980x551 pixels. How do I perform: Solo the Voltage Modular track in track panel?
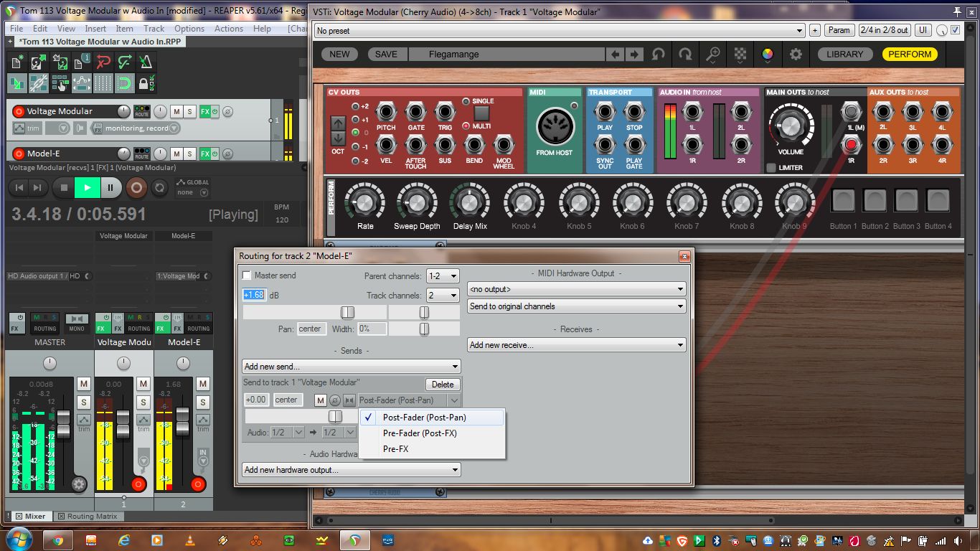click(189, 111)
